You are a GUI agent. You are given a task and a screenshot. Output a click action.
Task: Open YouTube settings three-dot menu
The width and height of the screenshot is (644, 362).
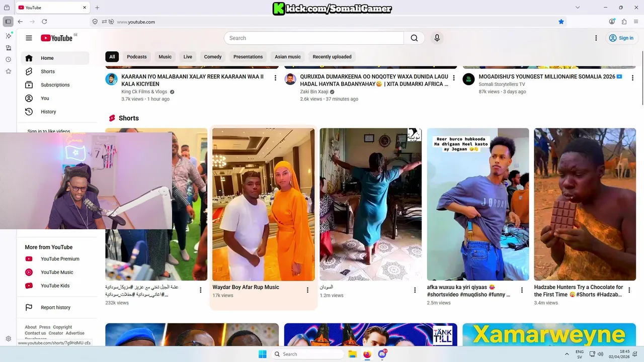(596, 38)
